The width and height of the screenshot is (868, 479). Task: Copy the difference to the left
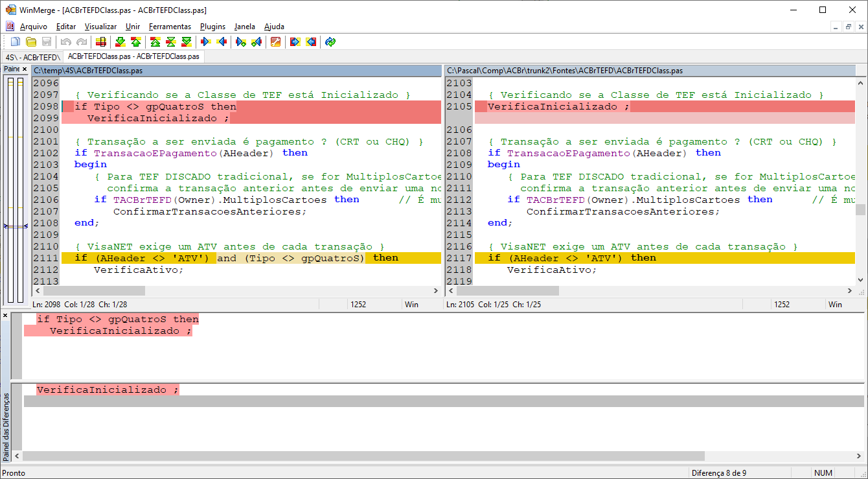tap(222, 42)
